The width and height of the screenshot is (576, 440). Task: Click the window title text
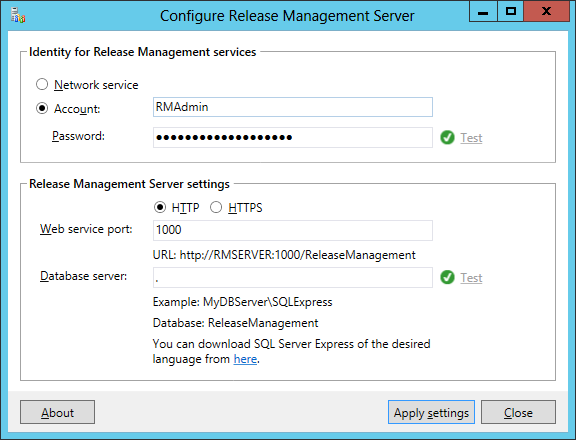tap(287, 16)
